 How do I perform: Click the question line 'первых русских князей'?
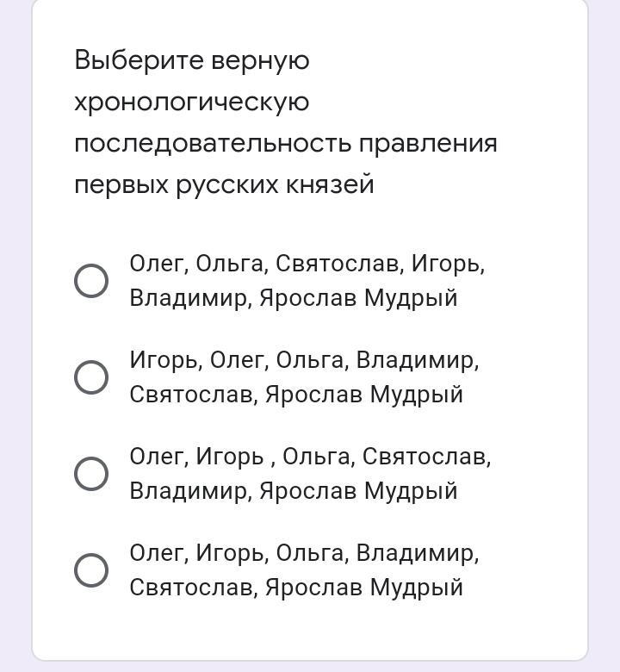pyautogui.click(x=224, y=184)
